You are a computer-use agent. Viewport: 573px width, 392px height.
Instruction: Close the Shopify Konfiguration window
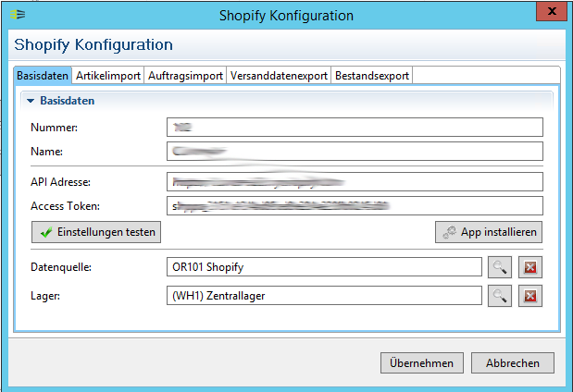pyautogui.click(x=552, y=11)
